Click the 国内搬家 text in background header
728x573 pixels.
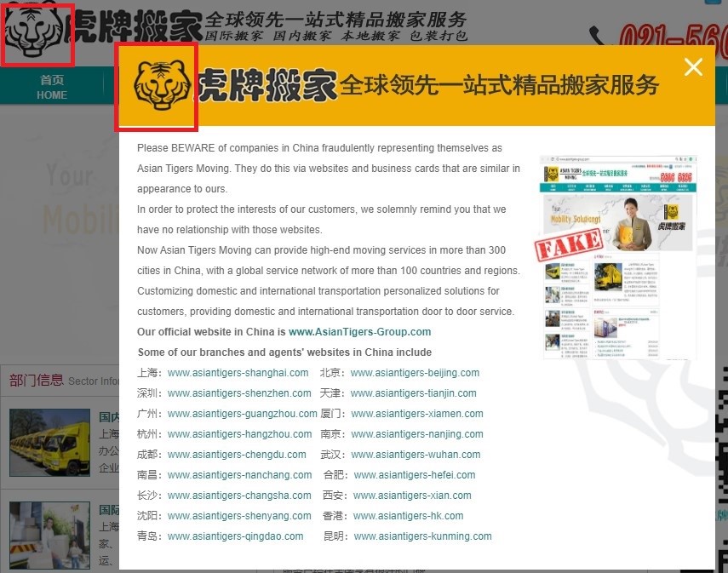(x=302, y=36)
